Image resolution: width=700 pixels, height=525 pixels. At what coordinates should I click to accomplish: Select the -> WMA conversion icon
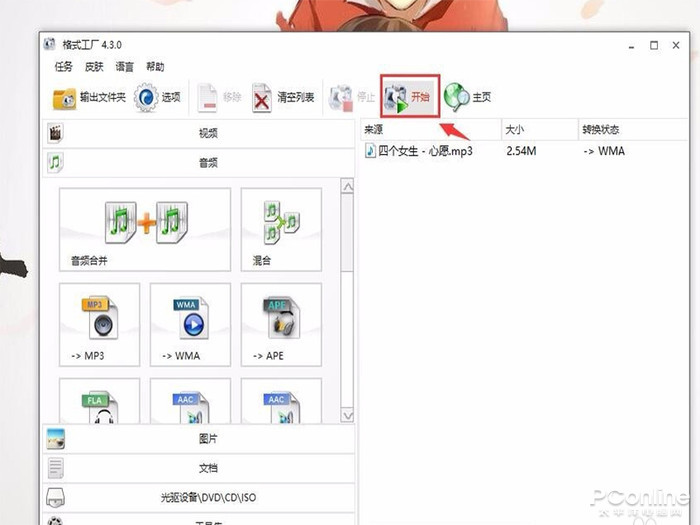tap(190, 324)
